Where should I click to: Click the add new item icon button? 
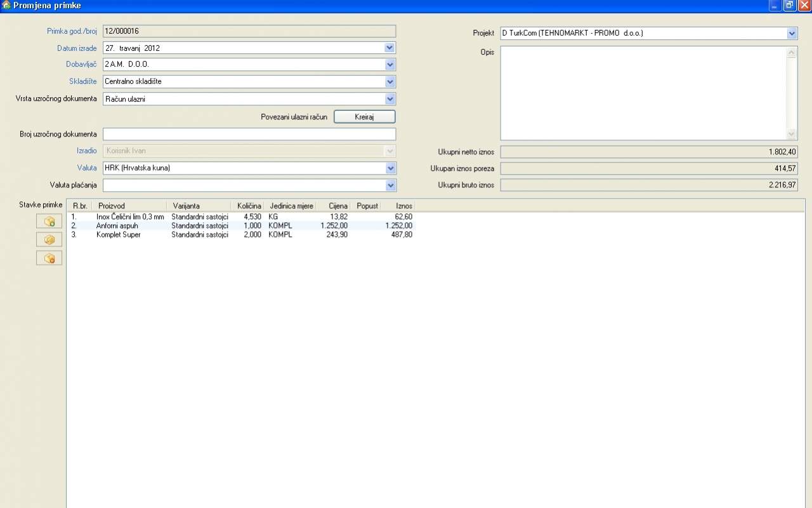49,221
